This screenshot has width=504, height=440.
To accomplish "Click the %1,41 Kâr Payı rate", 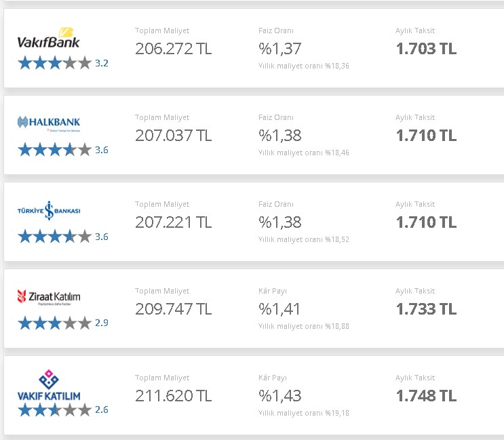I will click(279, 309).
